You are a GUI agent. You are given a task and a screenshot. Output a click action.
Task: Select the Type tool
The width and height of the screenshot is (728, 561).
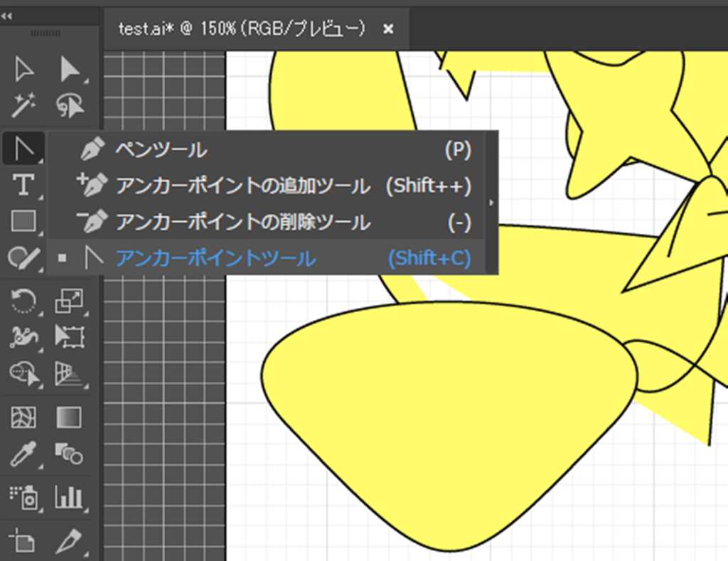23,185
